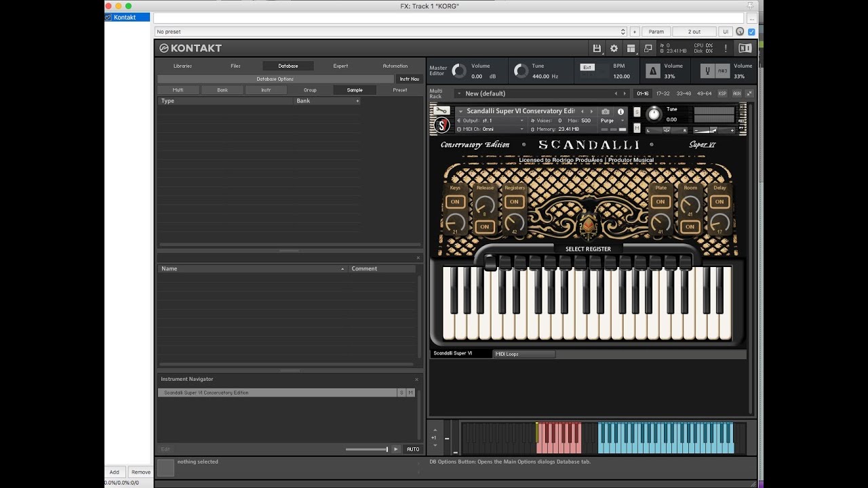Click next multi preset arrow in Multi Rack
The image size is (868, 488).
click(x=625, y=94)
